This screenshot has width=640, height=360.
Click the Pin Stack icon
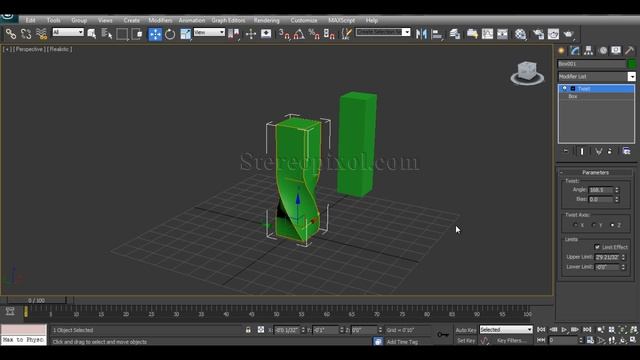coord(566,151)
